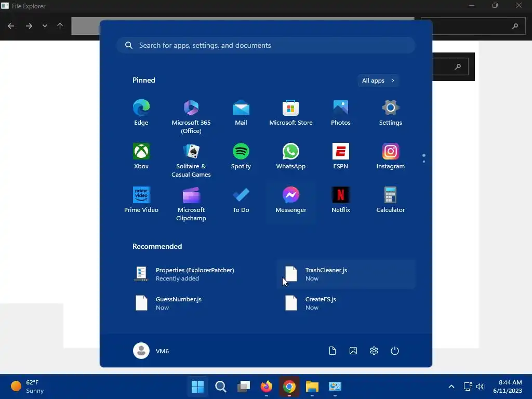Switch to Google Chrome on the taskbar
This screenshot has width=532, height=399.
tap(289, 387)
